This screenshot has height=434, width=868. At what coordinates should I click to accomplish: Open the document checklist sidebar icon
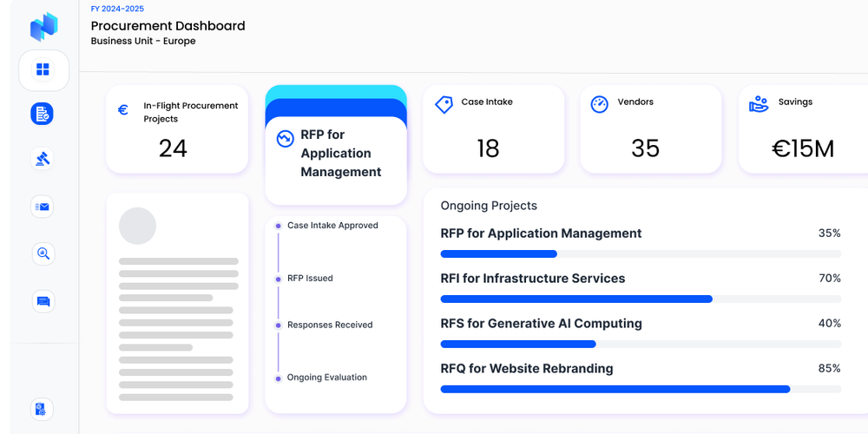click(42, 114)
